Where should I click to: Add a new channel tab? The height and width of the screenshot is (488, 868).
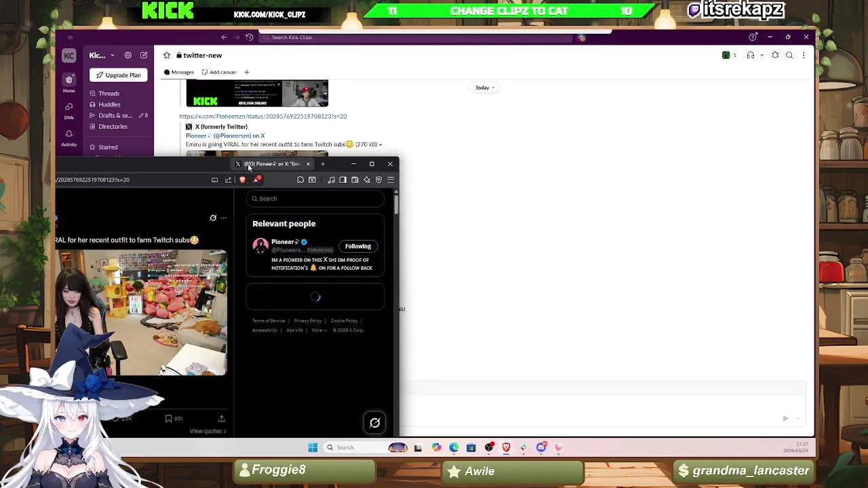point(247,73)
